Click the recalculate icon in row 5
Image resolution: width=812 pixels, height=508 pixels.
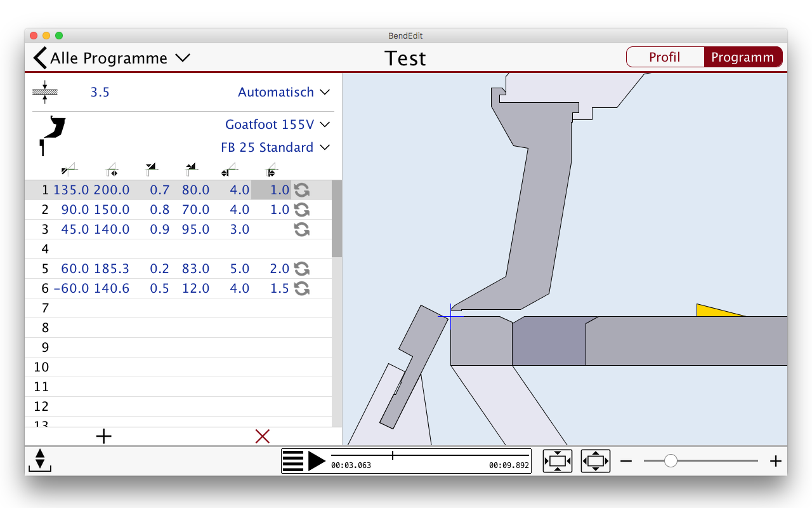point(302,269)
